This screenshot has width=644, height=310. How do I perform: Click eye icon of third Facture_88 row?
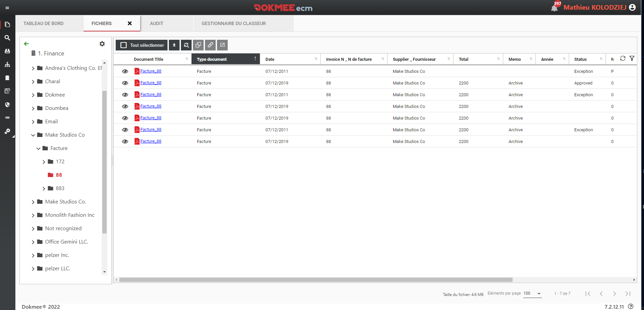click(125, 95)
